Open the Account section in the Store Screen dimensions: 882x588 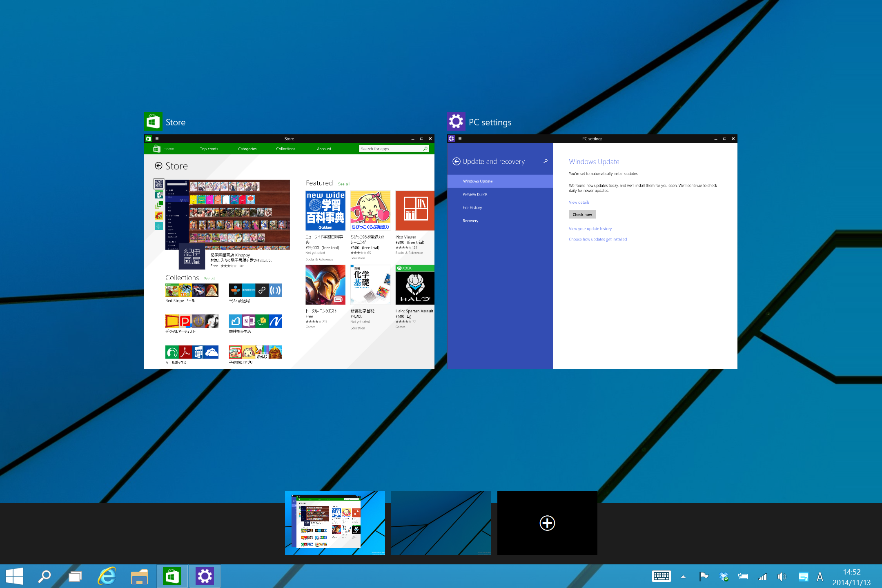click(324, 149)
